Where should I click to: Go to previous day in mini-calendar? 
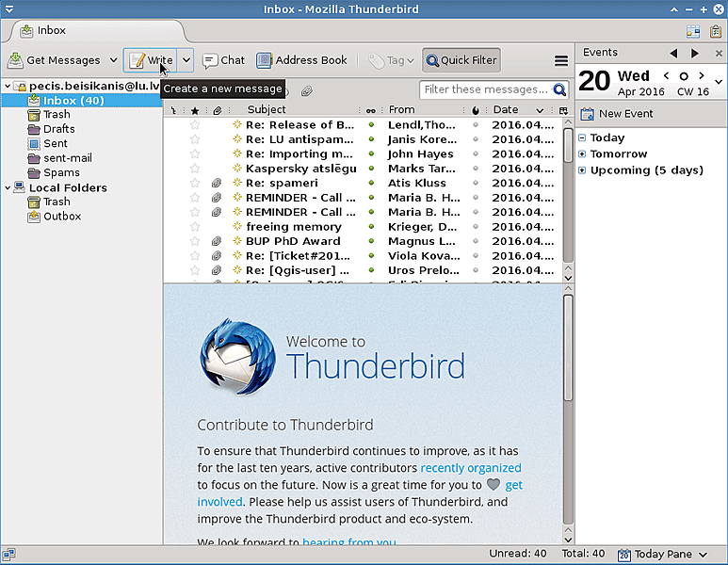pos(666,75)
